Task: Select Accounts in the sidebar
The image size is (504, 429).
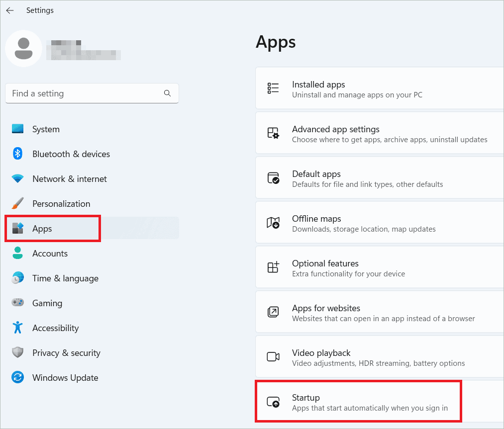Action: (50, 253)
